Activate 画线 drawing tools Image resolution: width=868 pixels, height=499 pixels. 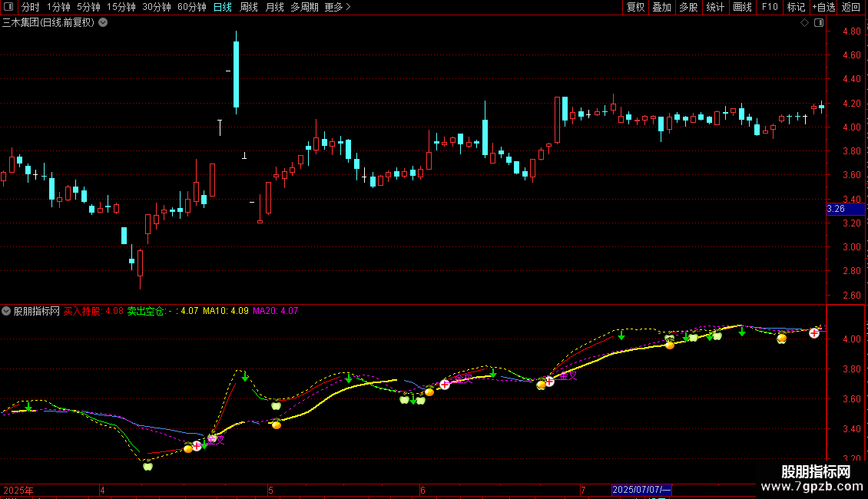tap(742, 7)
